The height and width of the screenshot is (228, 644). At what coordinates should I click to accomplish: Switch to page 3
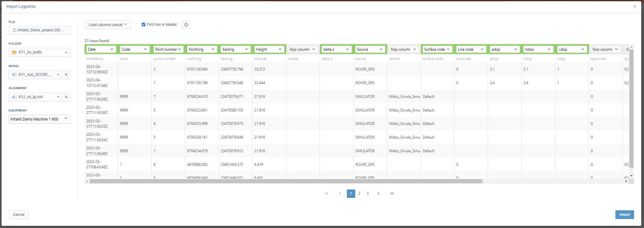(368, 194)
